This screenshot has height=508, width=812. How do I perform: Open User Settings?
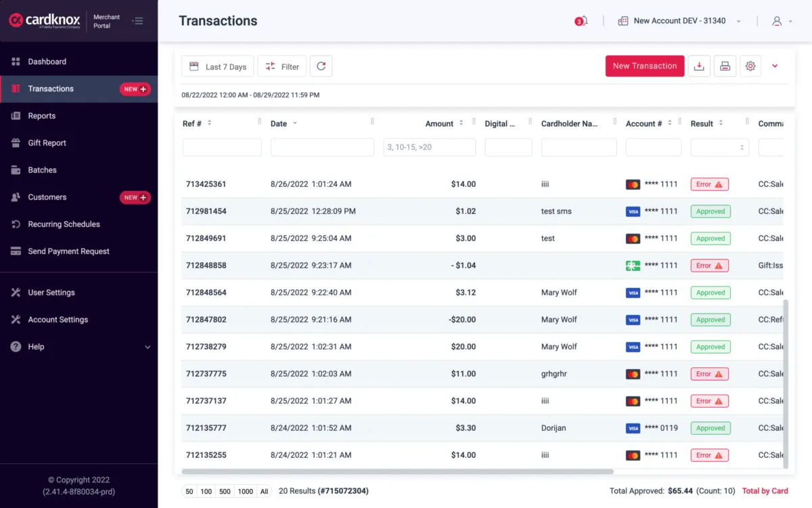coord(78,293)
